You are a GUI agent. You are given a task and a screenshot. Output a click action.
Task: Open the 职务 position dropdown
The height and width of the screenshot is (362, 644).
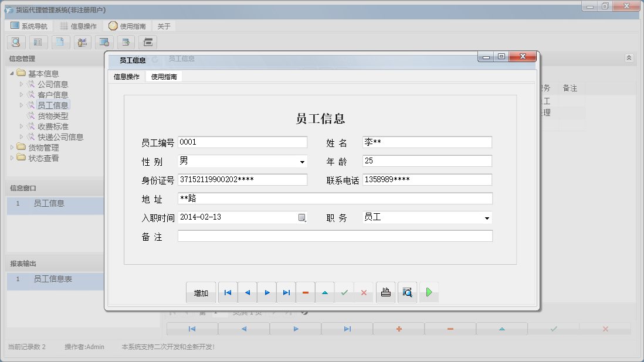(x=486, y=217)
